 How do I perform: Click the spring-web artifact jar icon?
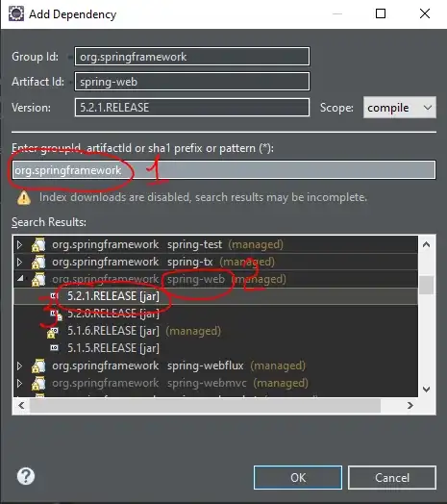click(38, 279)
